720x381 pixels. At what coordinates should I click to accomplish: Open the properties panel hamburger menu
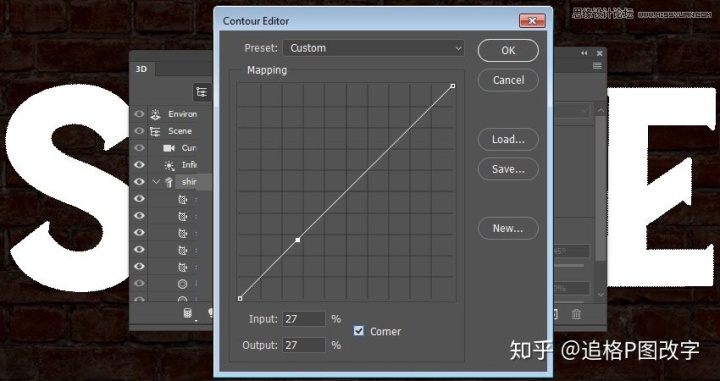click(597, 67)
